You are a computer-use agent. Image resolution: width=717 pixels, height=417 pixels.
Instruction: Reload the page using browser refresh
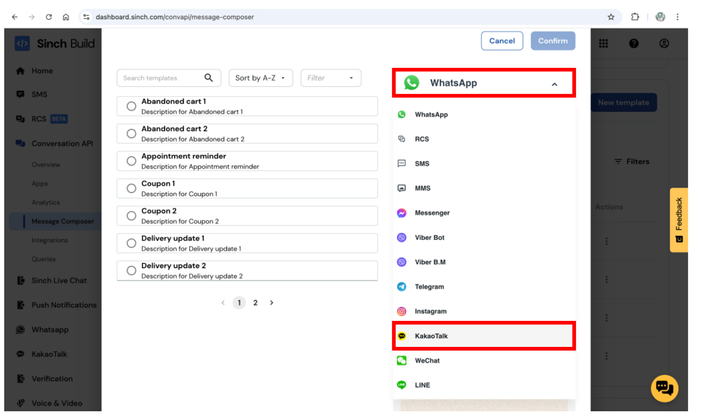[49, 17]
